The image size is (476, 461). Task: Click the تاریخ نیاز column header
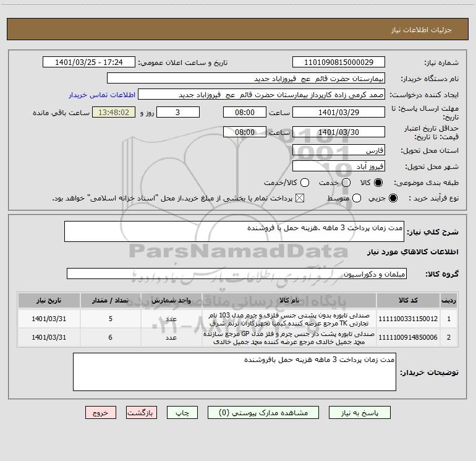(49, 301)
